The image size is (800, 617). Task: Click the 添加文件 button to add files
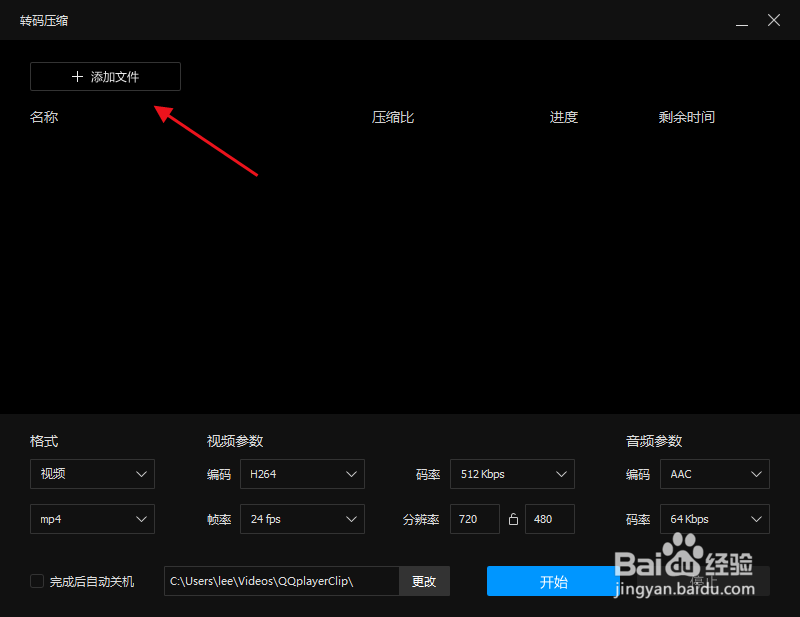coord(105,76)
